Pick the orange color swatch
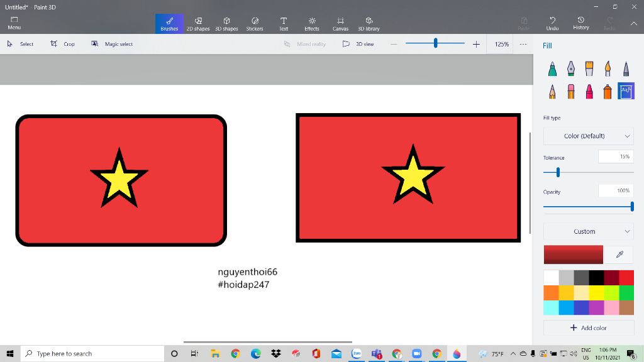This screenshot has height=362, width=644. 551,293
